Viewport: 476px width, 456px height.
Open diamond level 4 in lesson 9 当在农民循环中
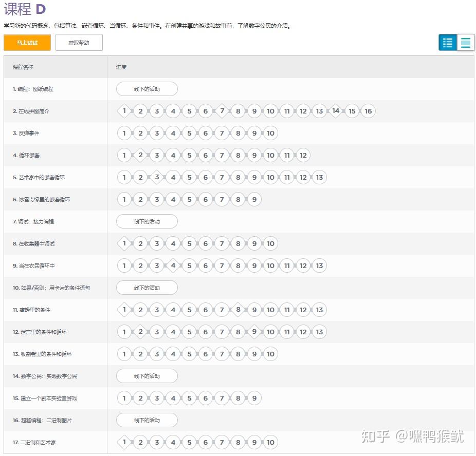[x=173, y=265]
